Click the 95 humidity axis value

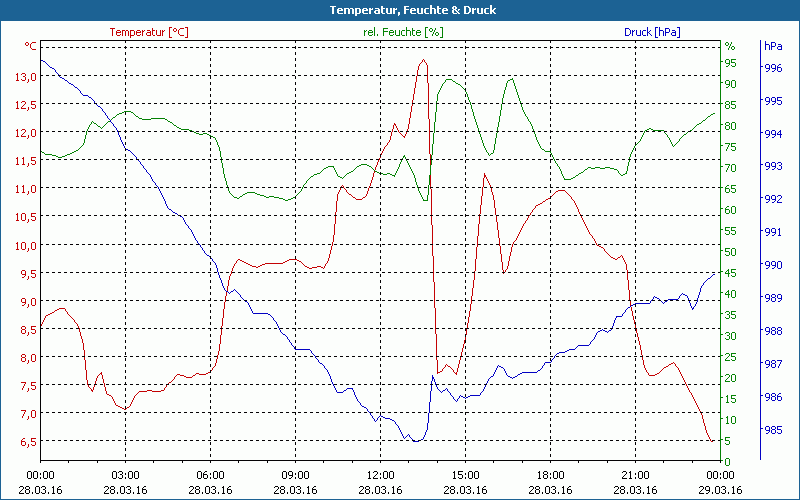[730, 63]
